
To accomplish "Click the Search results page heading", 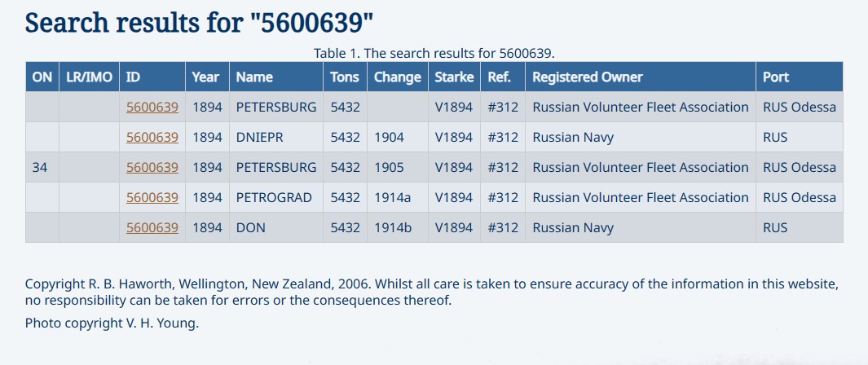I will [x=200, y=22].
